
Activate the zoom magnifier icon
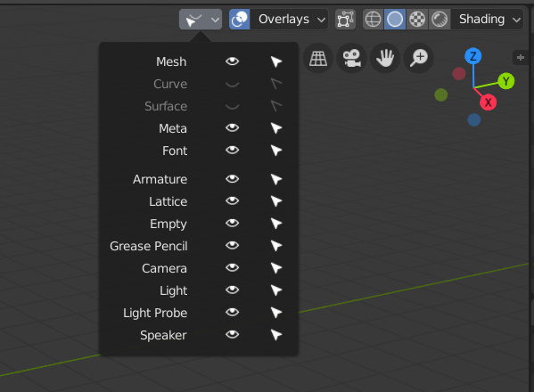[x=418, y=58]
